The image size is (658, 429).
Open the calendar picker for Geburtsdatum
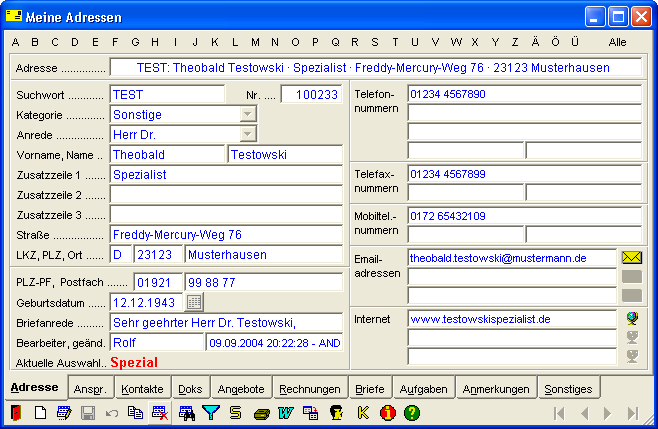coord(194,302)
